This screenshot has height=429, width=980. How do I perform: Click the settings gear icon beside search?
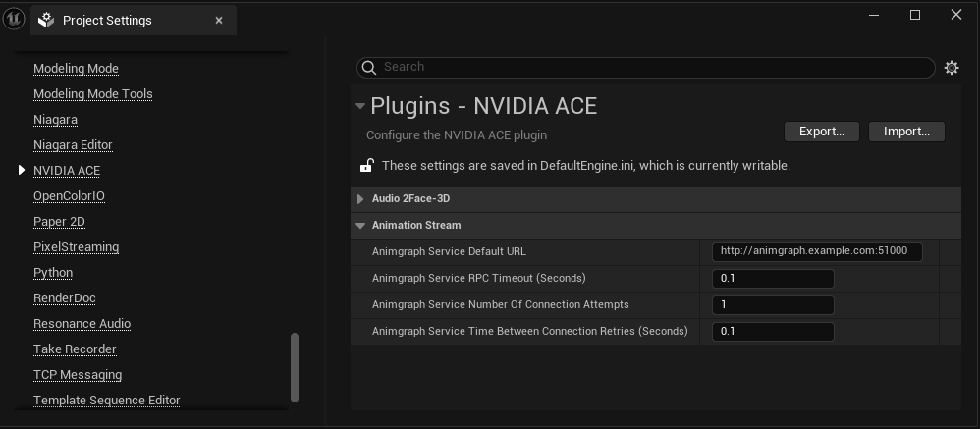click(x=951, y=68)
